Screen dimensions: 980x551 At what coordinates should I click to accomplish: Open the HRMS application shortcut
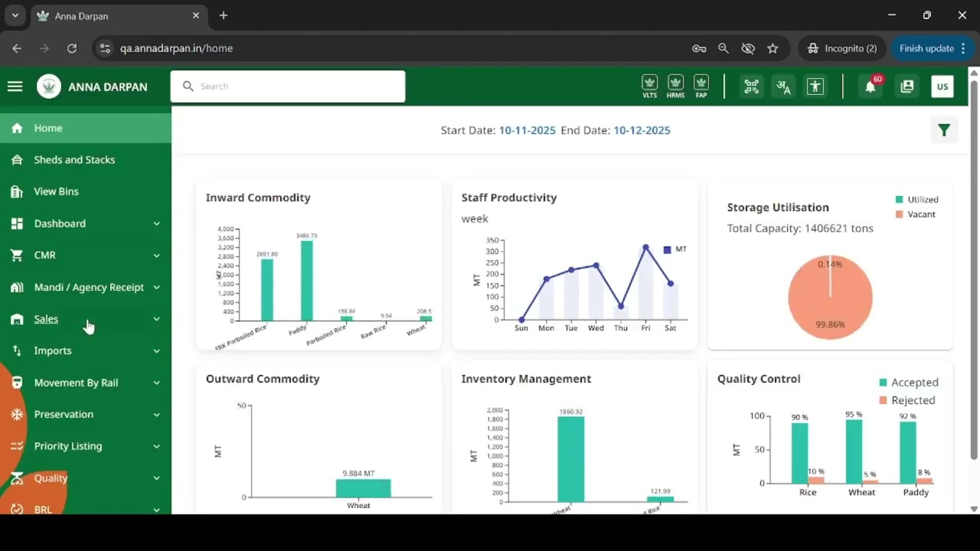(x=675, y=86)
